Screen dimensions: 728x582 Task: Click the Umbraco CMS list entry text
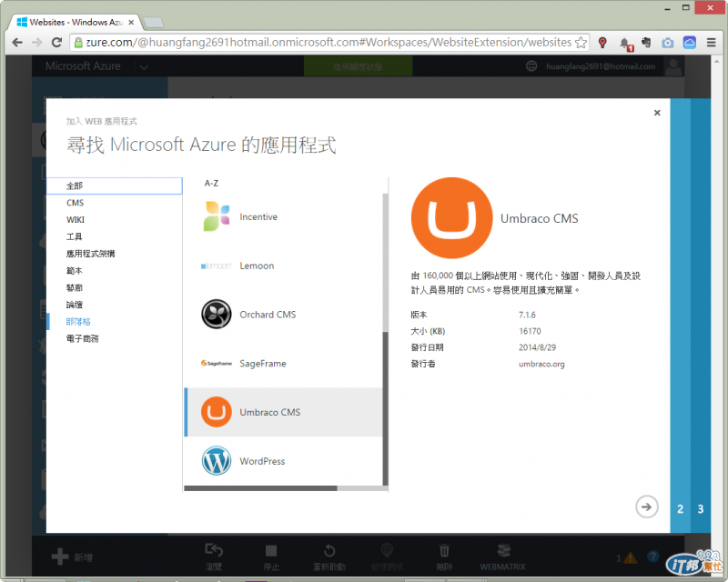tap(270, 412)
